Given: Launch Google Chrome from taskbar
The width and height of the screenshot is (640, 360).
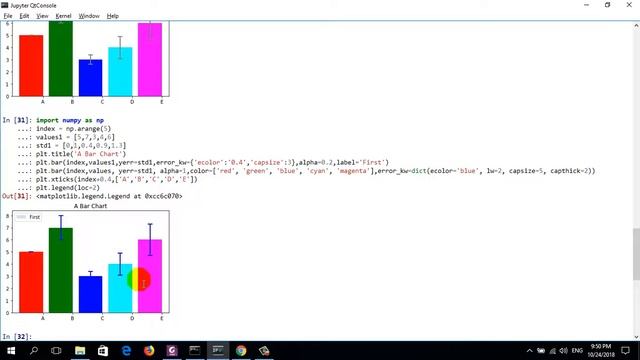Looking at the screenshot, I should [241, 351].
